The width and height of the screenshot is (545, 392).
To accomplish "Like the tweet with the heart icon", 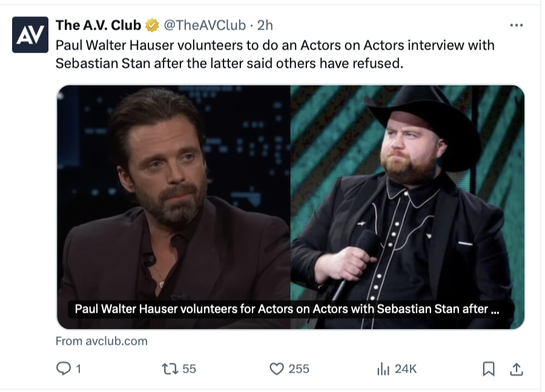I will tap(276, 368).
